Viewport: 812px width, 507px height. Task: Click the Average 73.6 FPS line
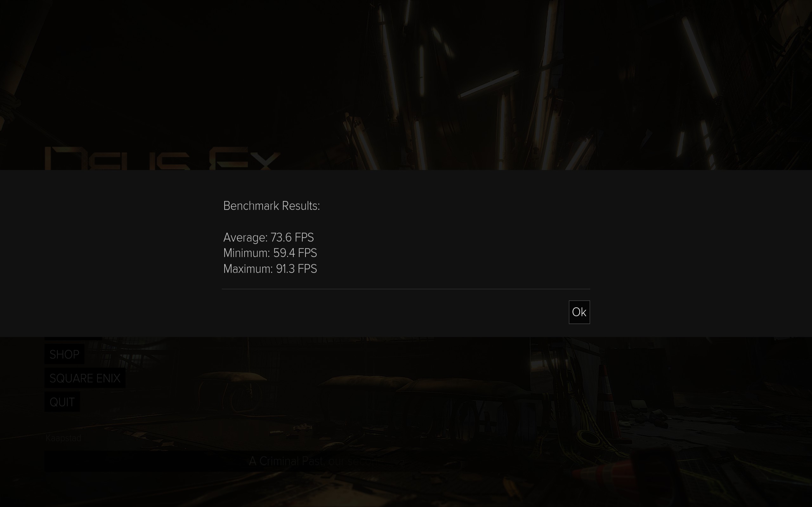[268, 237]
